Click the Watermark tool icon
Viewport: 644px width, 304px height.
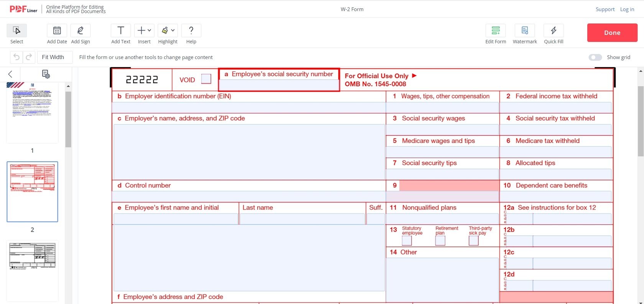(525, 30)
